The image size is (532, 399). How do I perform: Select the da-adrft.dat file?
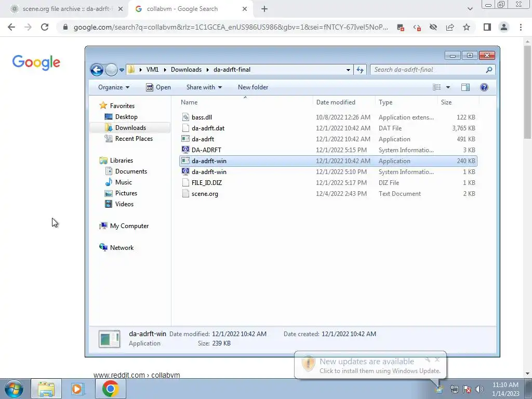pyautogui.click(x=328, y=128)
